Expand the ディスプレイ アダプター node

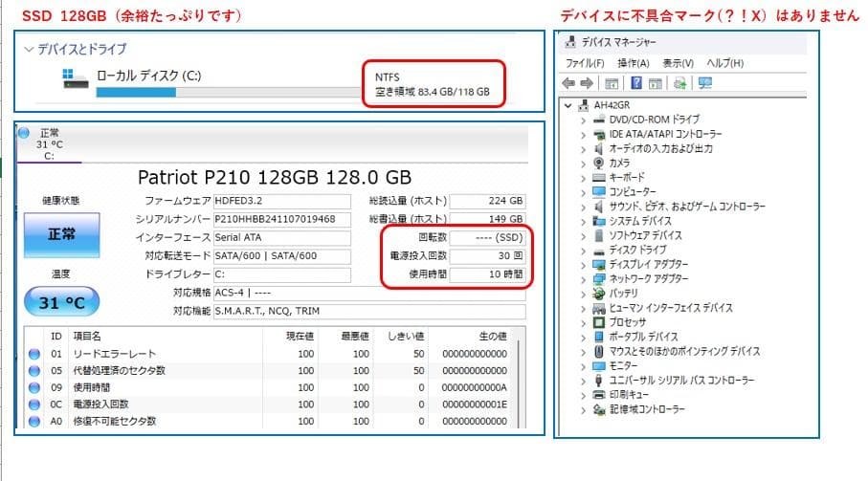coord(583,265)
